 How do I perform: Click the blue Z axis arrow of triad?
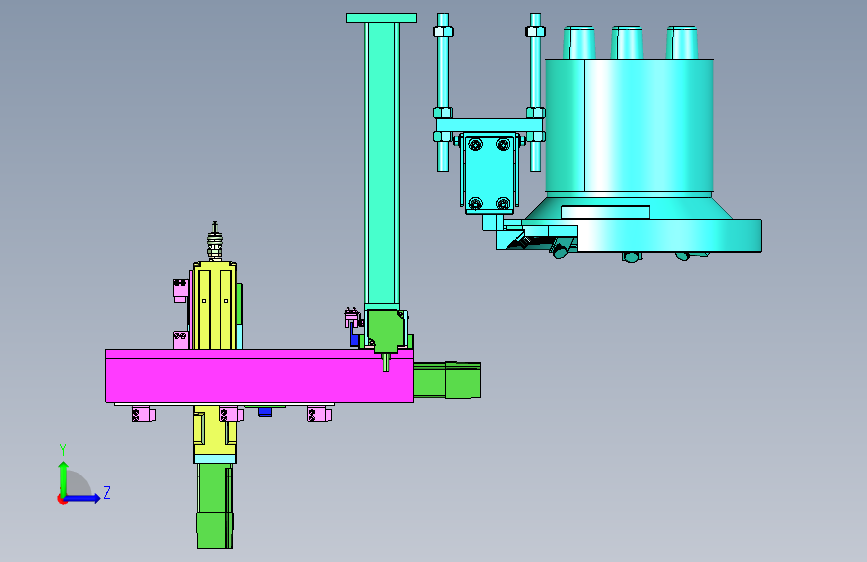click(x=83, y=498)
